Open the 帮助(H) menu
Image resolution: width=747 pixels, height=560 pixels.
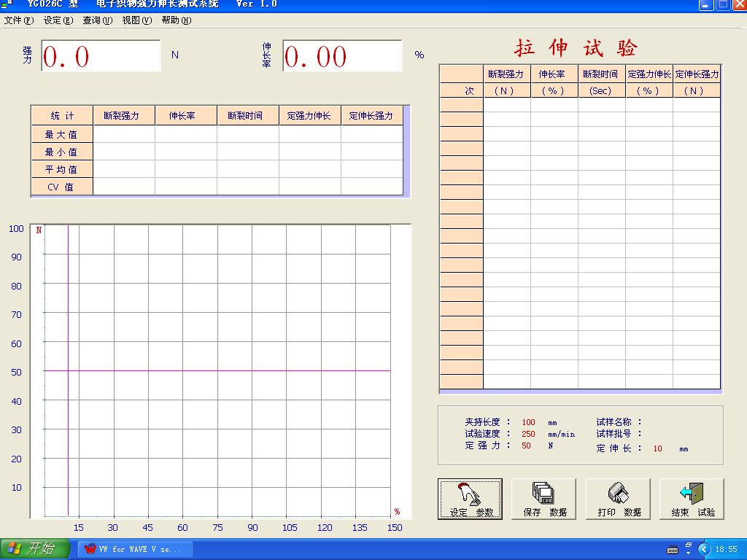point(176,20)
